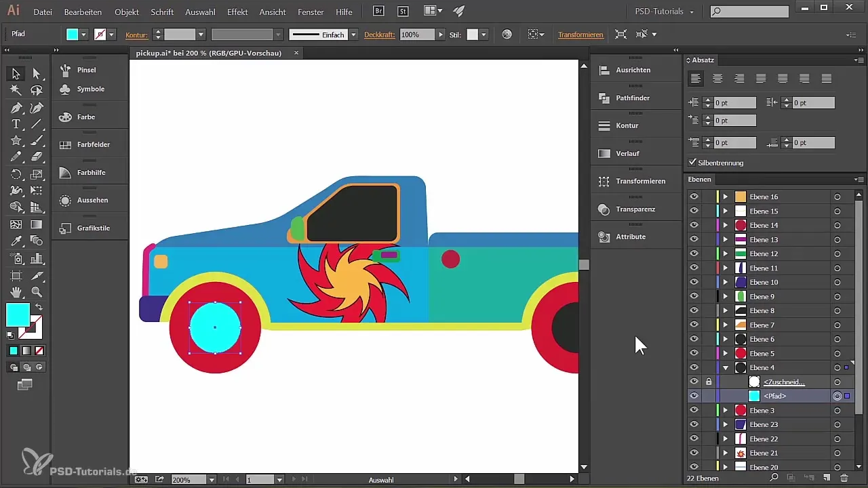Open the Fenster menu
The image size is (868, 488).
point(311,12)
